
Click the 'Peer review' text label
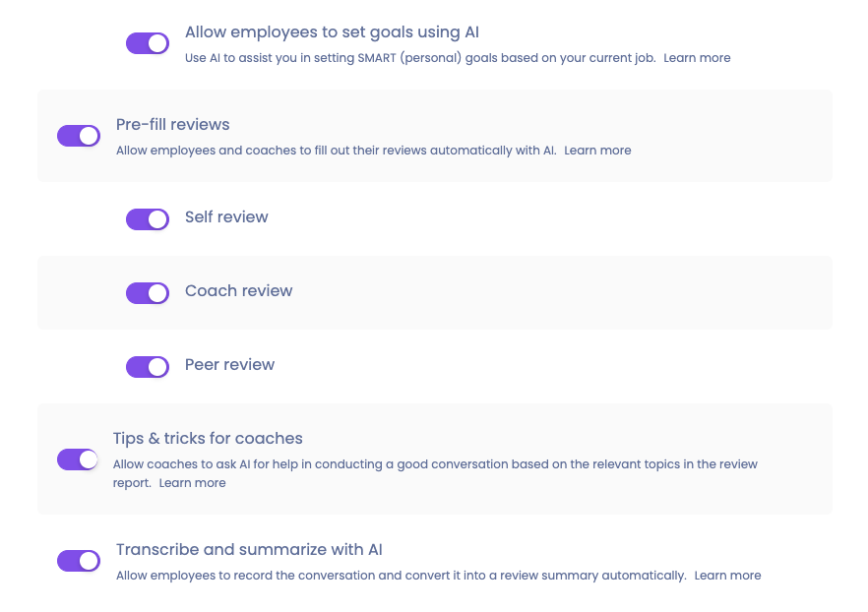(230, 365)
